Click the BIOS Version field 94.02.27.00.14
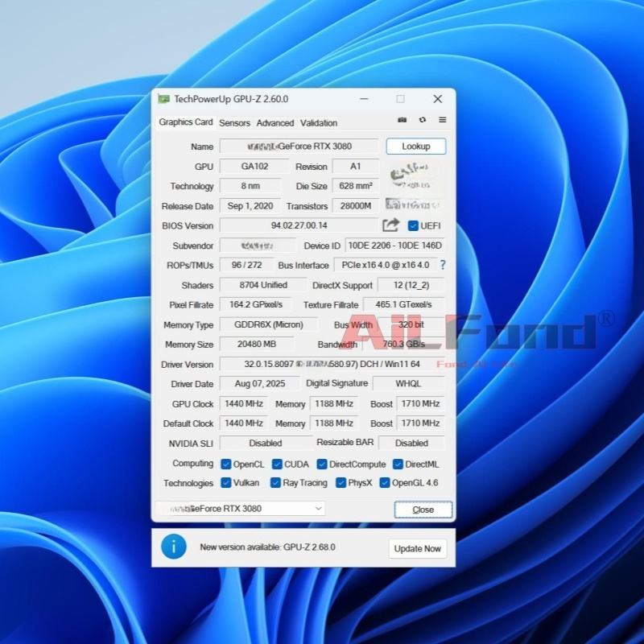 [299, 225]
